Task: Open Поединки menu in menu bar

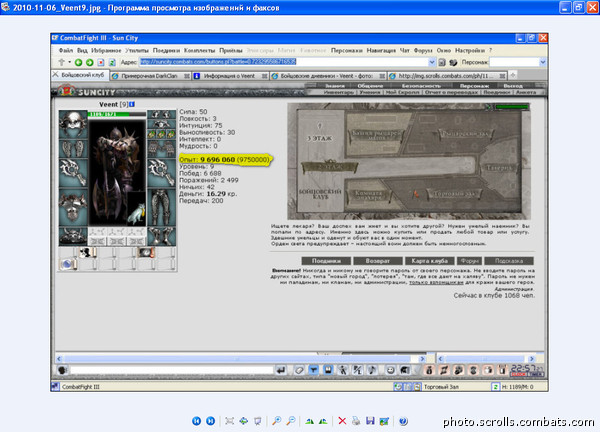Action: [x=166, y=50]
